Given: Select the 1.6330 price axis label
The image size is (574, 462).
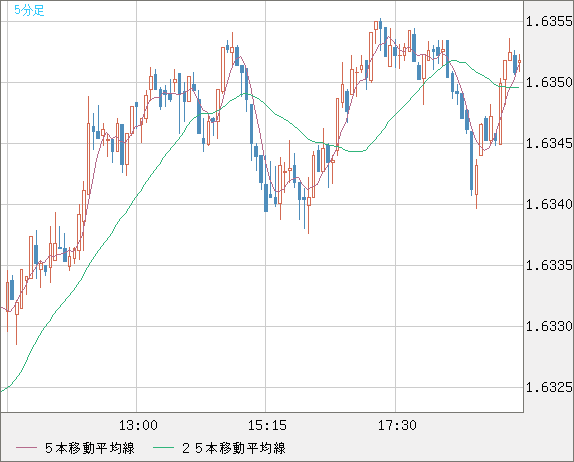Looking at the screenshot, I should pos(549,326).
